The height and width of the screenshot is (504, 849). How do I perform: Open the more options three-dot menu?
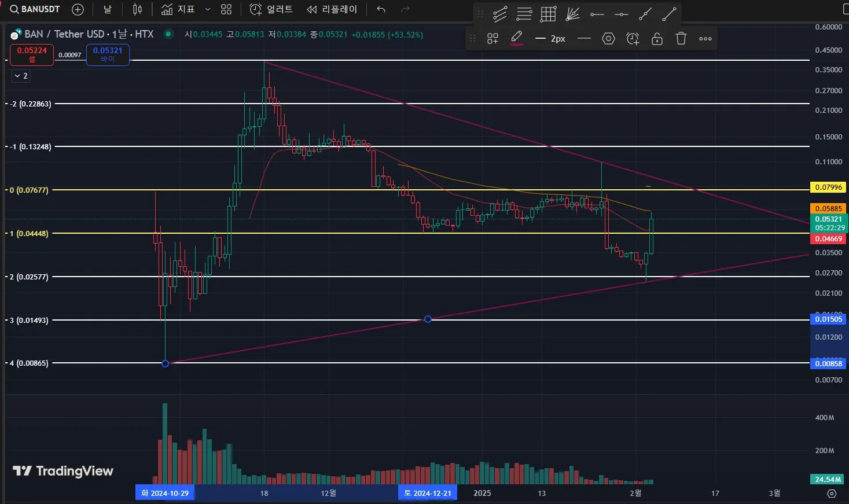[705, 39]
